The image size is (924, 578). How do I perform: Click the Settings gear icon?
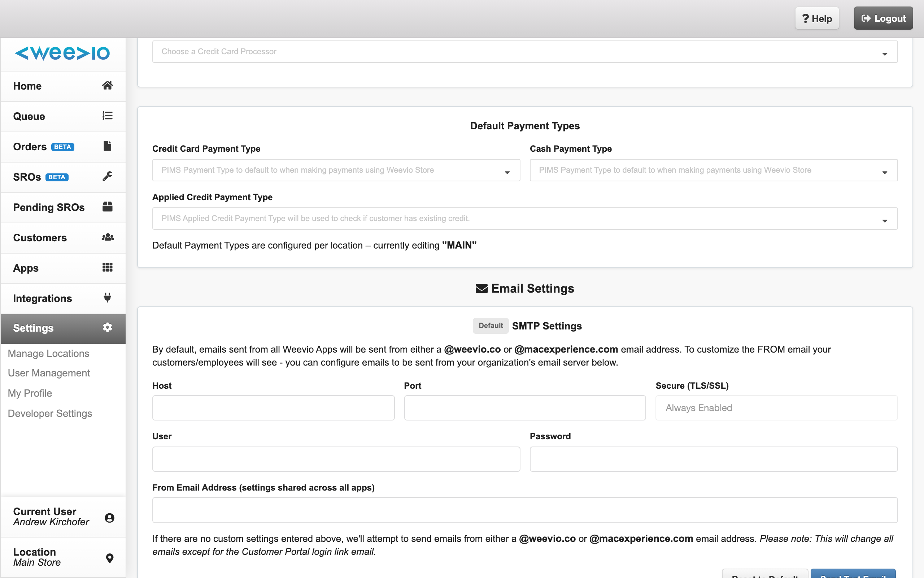(107, 327)
